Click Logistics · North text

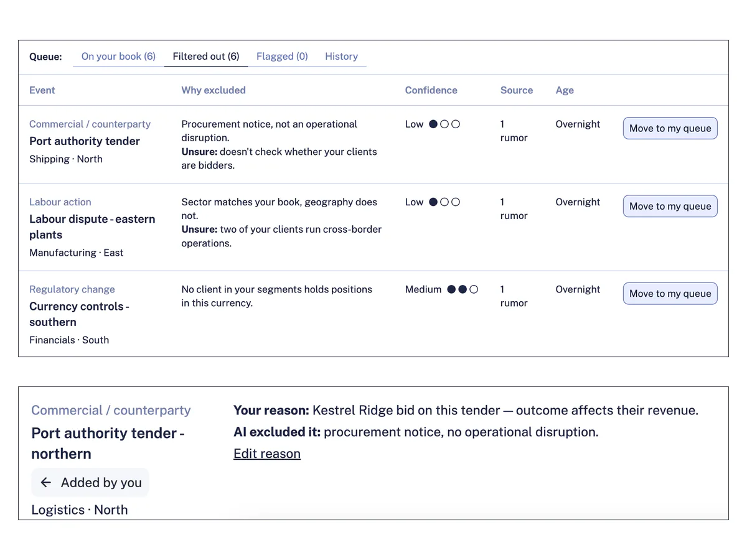click(80, 510)
